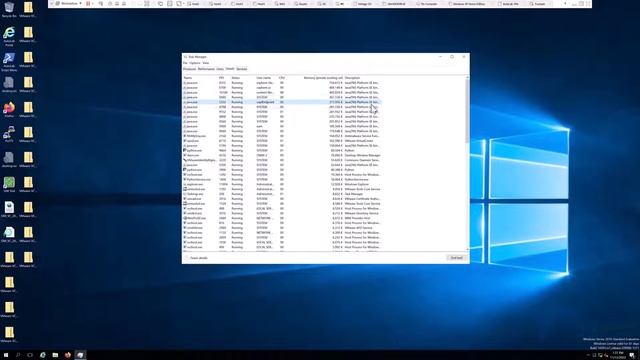Open Task Manager View menu
640x360 pixels.
pyautogui.click(x=206, y=63)
